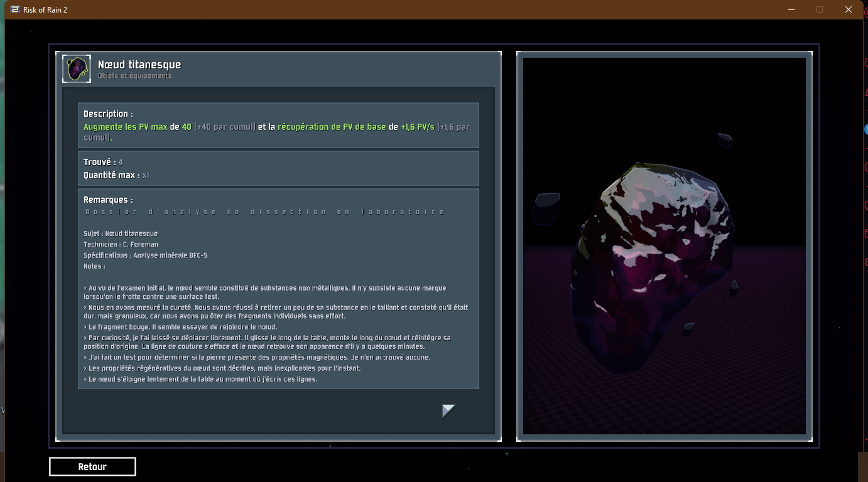Click the "Nœud titanesque" title heading

(139, 65)
